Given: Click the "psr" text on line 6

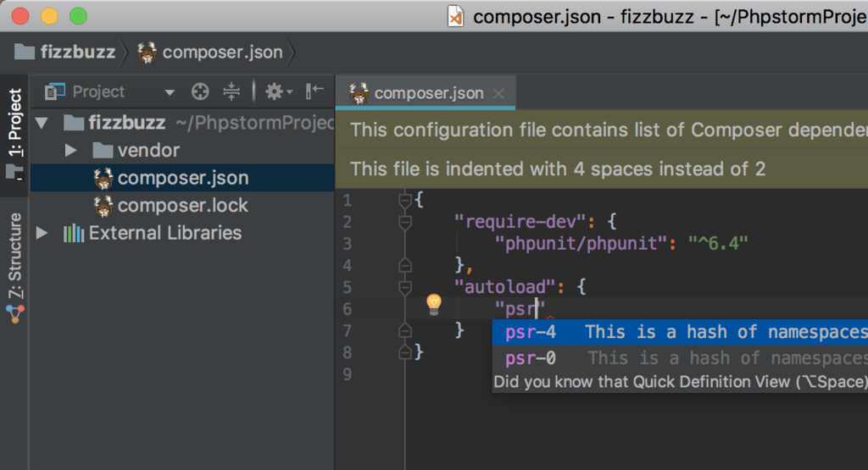Looking at the screenshot, I should [520, 308].
